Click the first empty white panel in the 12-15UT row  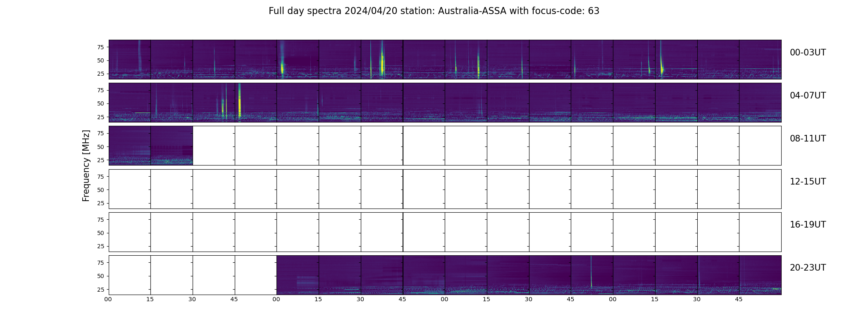tap(130, 189)
